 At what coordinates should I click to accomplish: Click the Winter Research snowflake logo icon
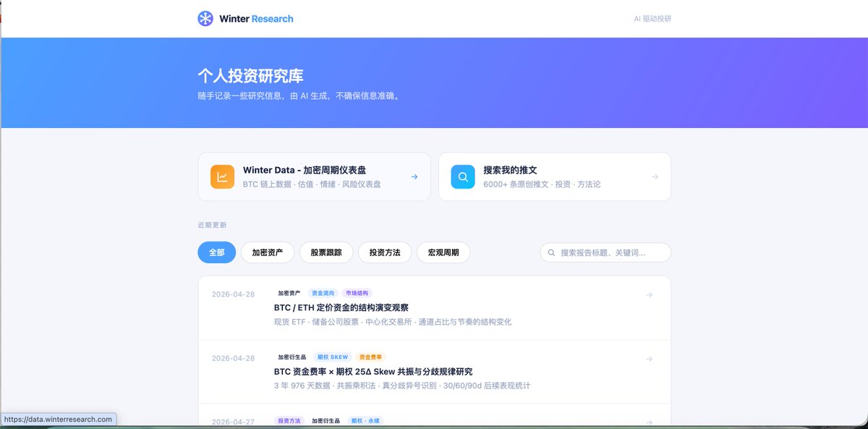pyautogui.click(x=205, y=19)
